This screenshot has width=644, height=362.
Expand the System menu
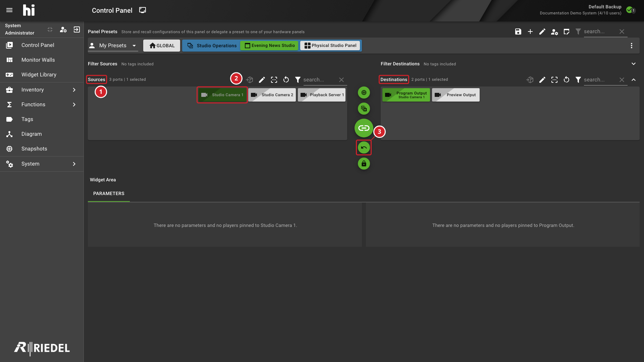point(42,164)
